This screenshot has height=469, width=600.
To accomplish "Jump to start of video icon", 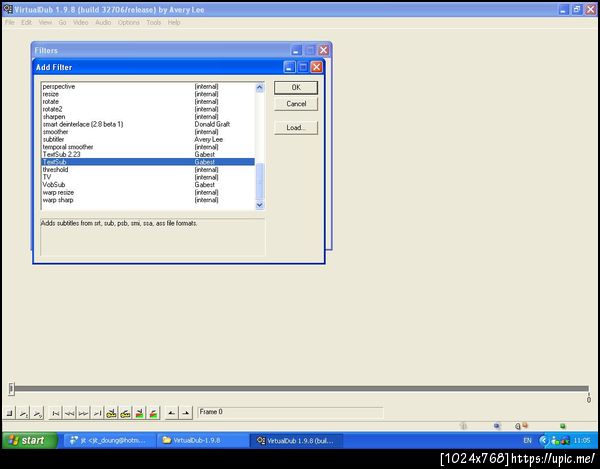I will [55, 413].
